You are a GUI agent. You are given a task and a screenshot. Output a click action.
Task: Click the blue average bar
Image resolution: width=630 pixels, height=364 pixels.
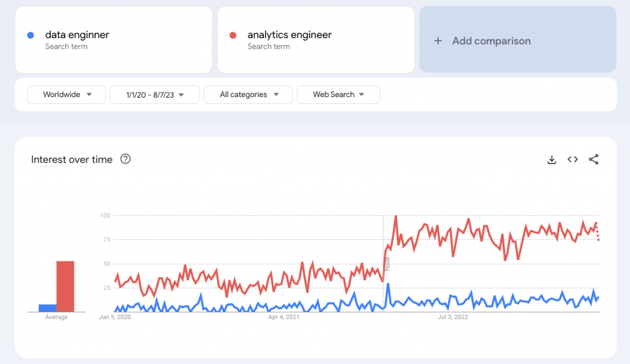coord(47,308)
